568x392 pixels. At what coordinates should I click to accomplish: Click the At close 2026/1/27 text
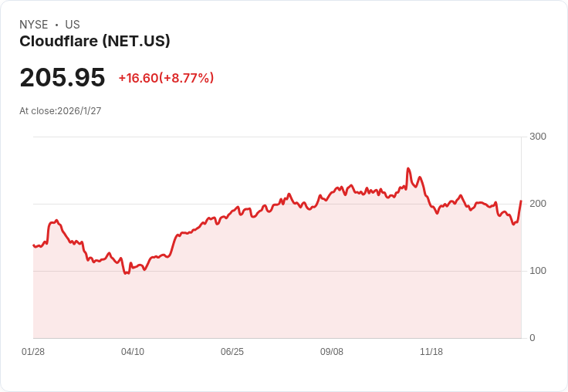coord(60,111)
